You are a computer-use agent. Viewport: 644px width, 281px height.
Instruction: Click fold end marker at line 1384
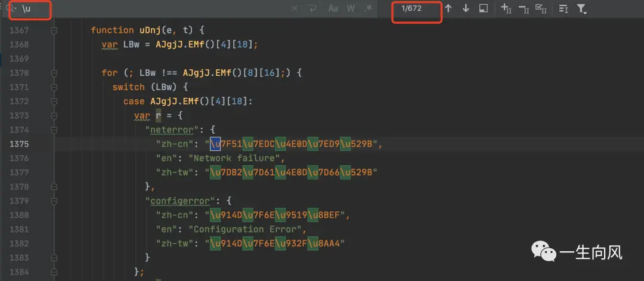click(x=54, y=272)
